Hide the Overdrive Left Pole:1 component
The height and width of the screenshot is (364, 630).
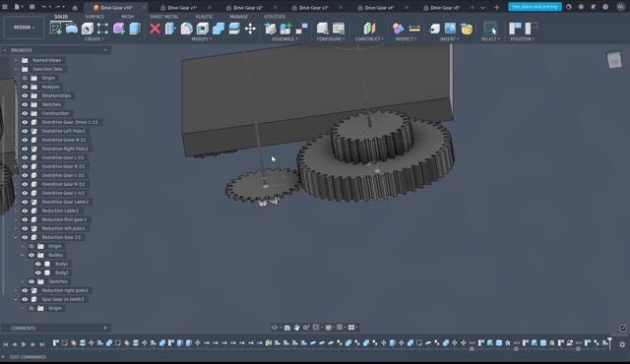click(25, 131)
